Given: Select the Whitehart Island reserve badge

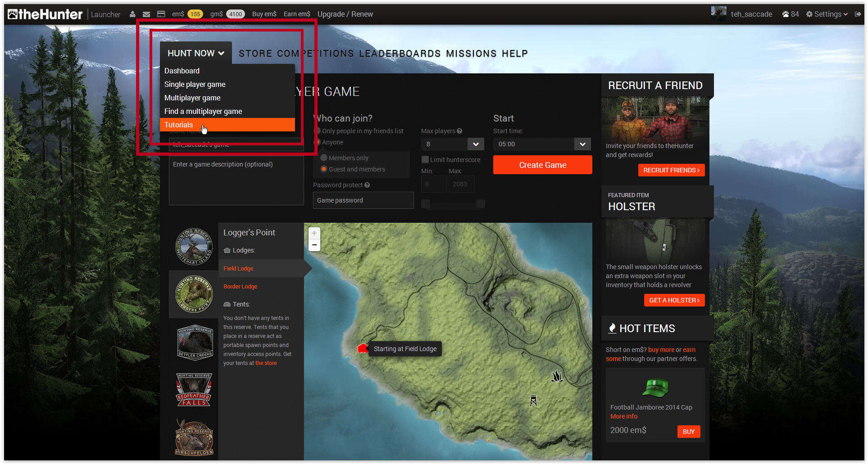Looking at the screenshot, I should point(194,247).
